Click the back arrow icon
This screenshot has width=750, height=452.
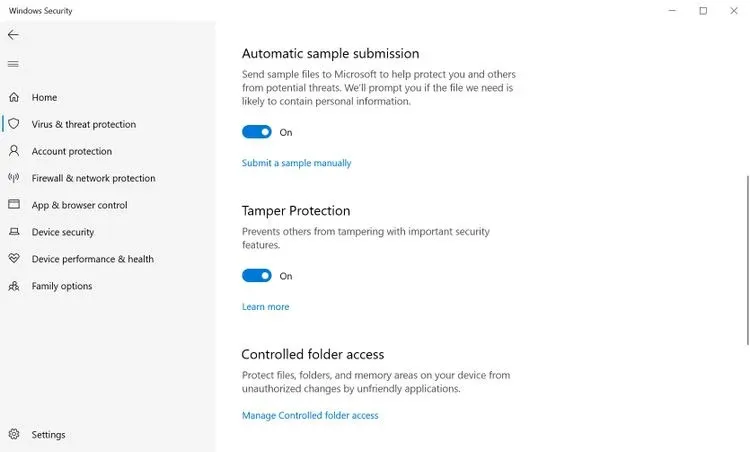[x=13, y=35]
